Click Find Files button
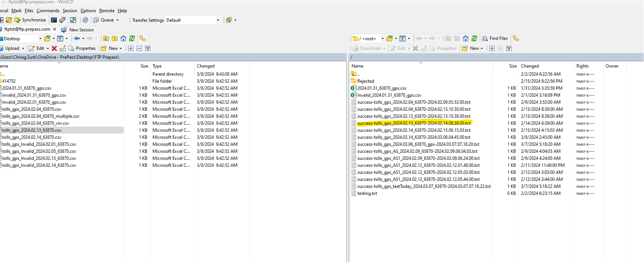Viewport: 644px width, 262px height. click(x=495, y=39)
